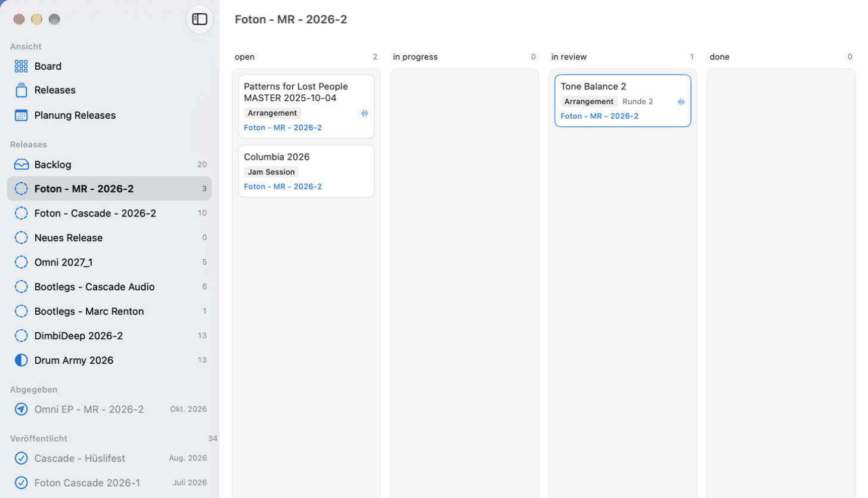Select Backlog in the sidebar
The image size is (868, 498).
pyautogui.click(x=109, y=165)
